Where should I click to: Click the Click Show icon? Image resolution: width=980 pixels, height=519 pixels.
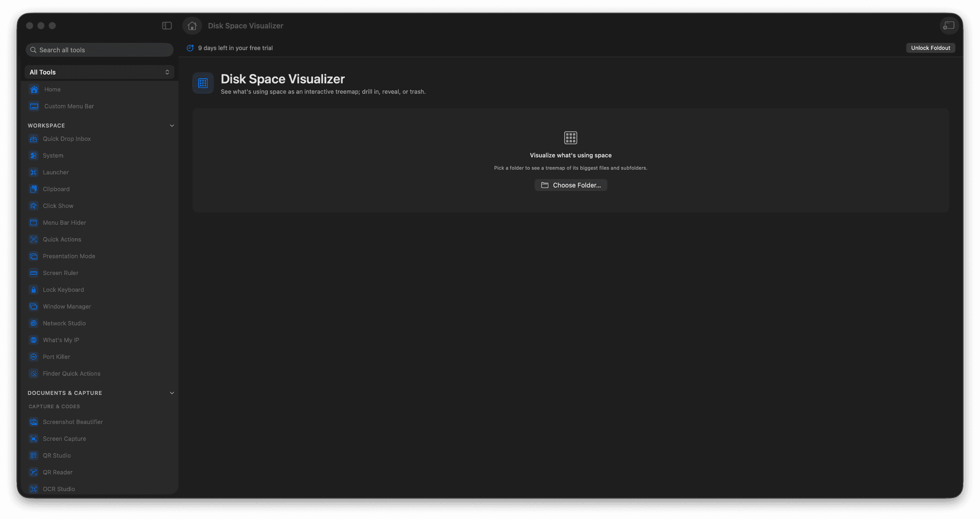(x=34, y=206)
